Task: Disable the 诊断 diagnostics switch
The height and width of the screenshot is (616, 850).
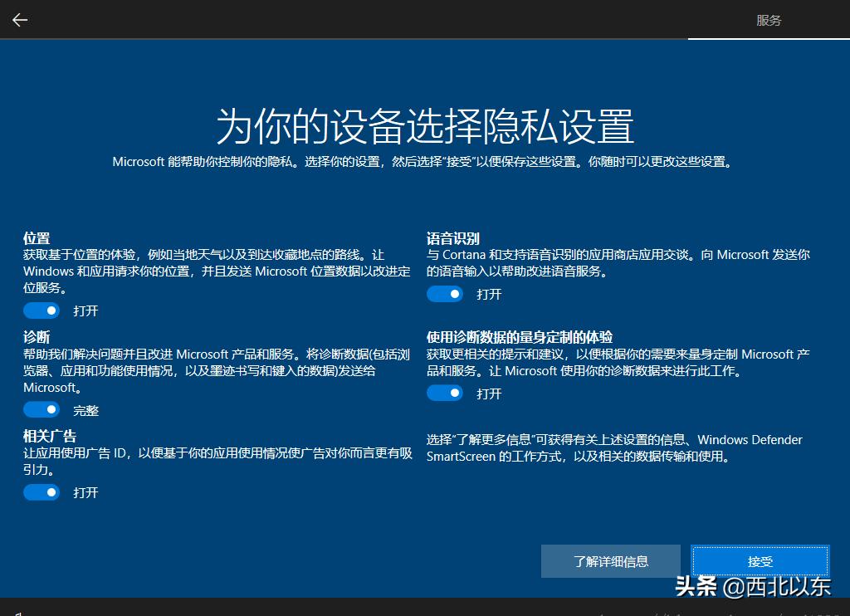Action: pos(42,408)
